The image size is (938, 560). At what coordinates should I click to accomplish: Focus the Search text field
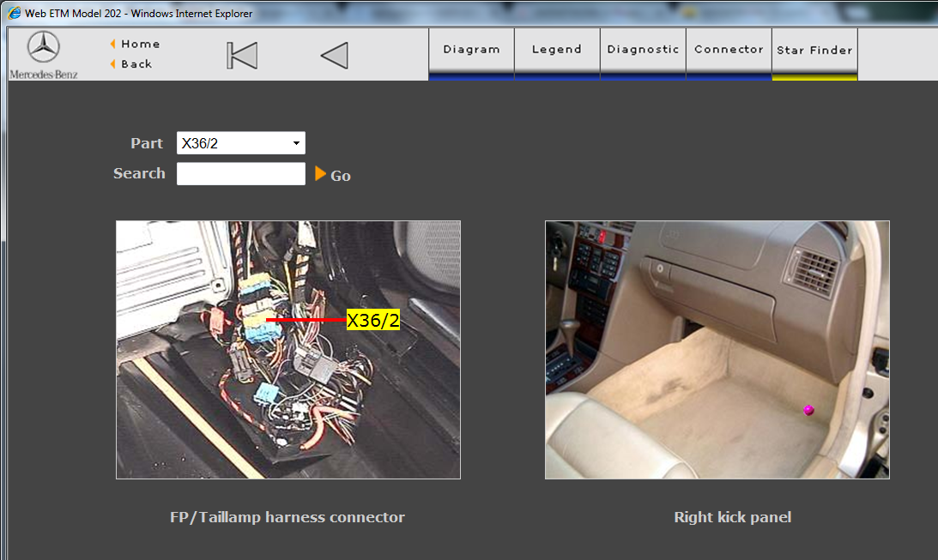click(x=241, y=174)
